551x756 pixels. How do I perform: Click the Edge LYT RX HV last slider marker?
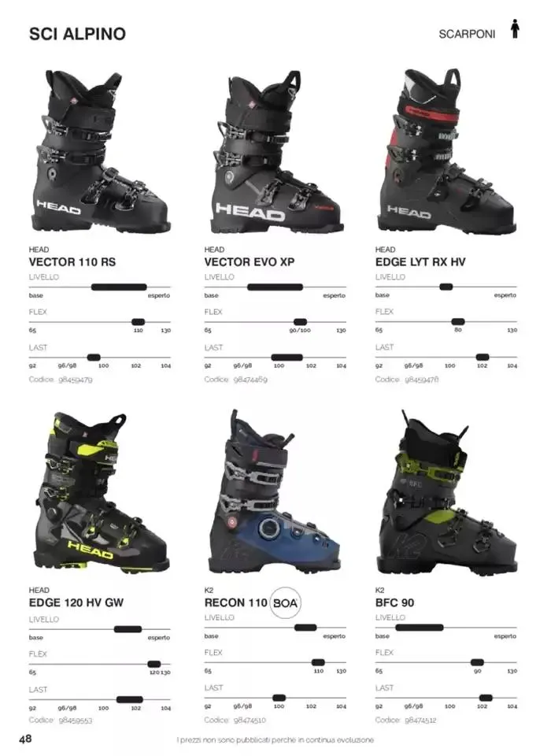[x=482, y=358]
